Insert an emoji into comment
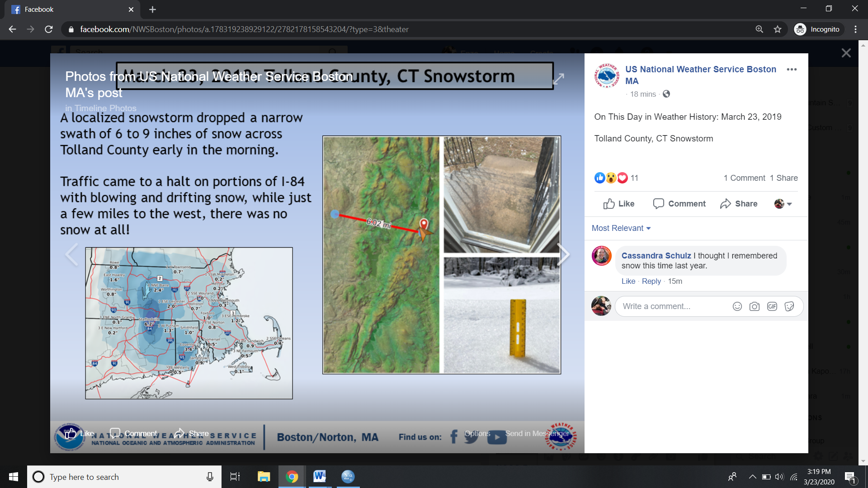 pyautogui.click(x=737, y=306)
